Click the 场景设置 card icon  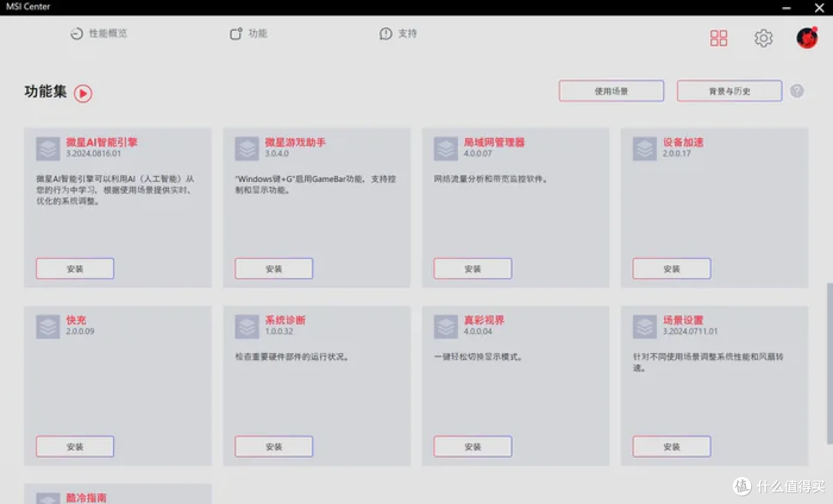644,327
